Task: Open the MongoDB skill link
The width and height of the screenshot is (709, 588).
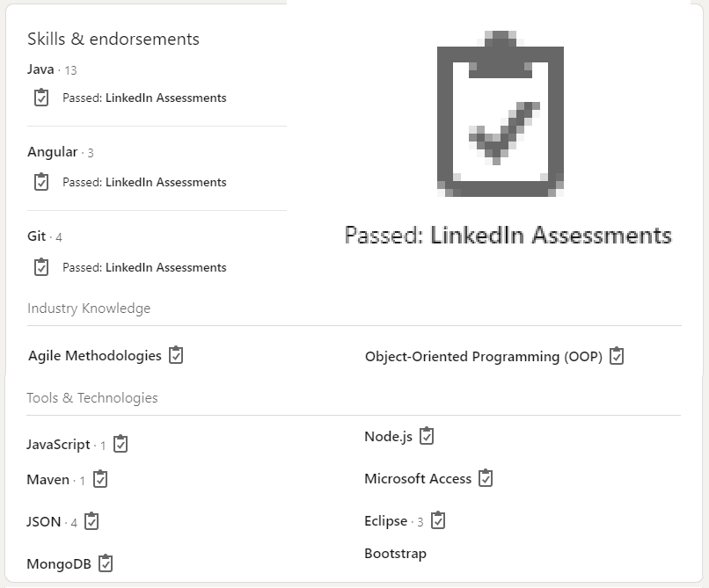Action: pos(59,563)
